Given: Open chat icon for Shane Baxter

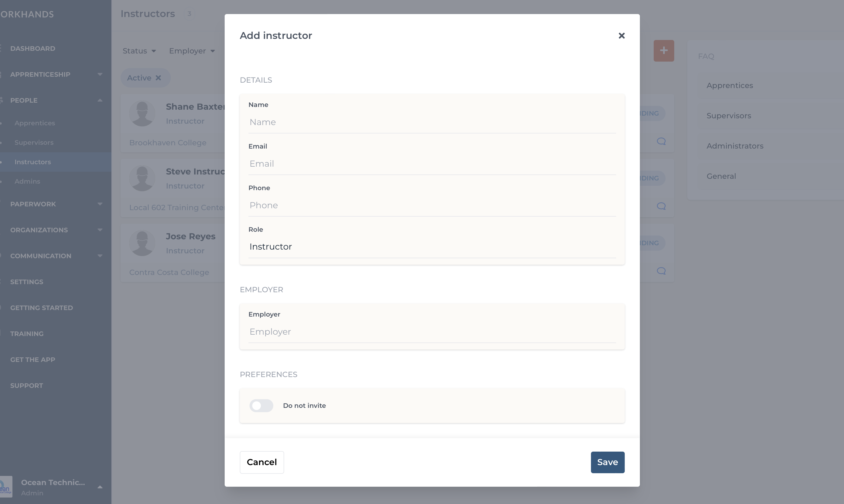Looking at the screenshot, I should 661,141.
